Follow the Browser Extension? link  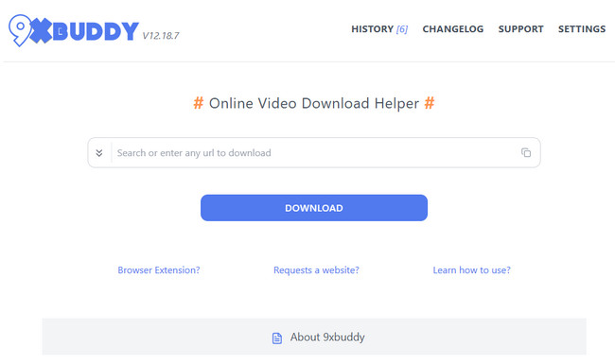159,270
